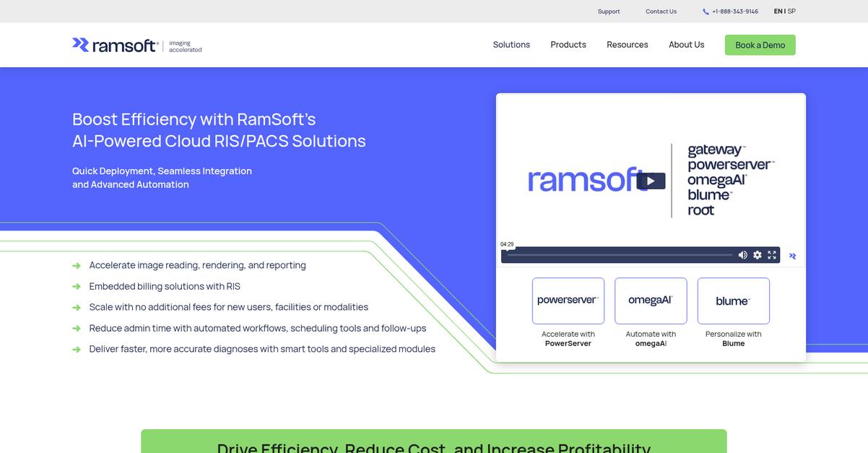Image resolution: width=868 pixels, height=453 pixels.
Task: Click the 'imaging accelerated' tagline
Action: point(185,46)
